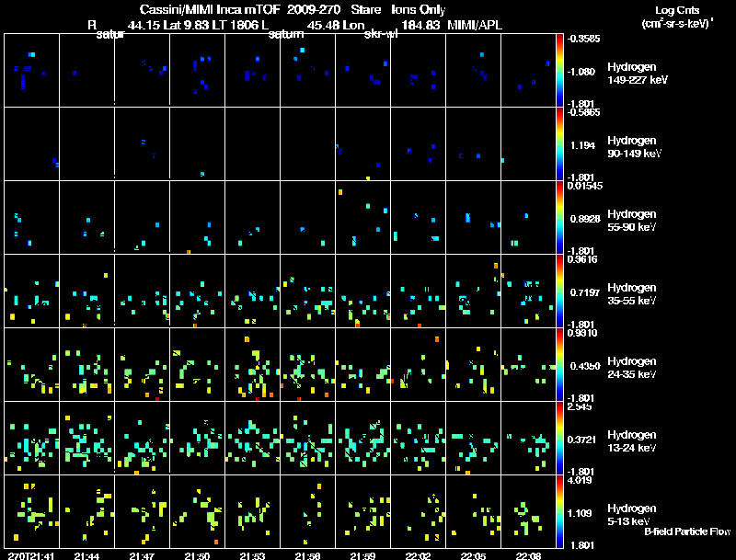The width and height of the screenshot is (736, 560).
Task: Open the 21:53 panel in 24-35 keV row
Action: point(252,364)
